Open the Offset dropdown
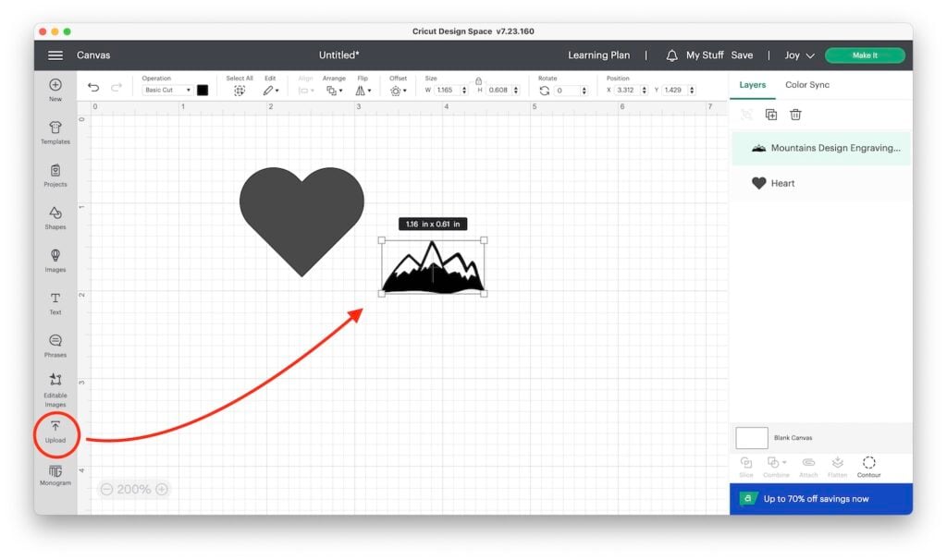The height and width of the screenshot is (560, 947). coord(398,91)
